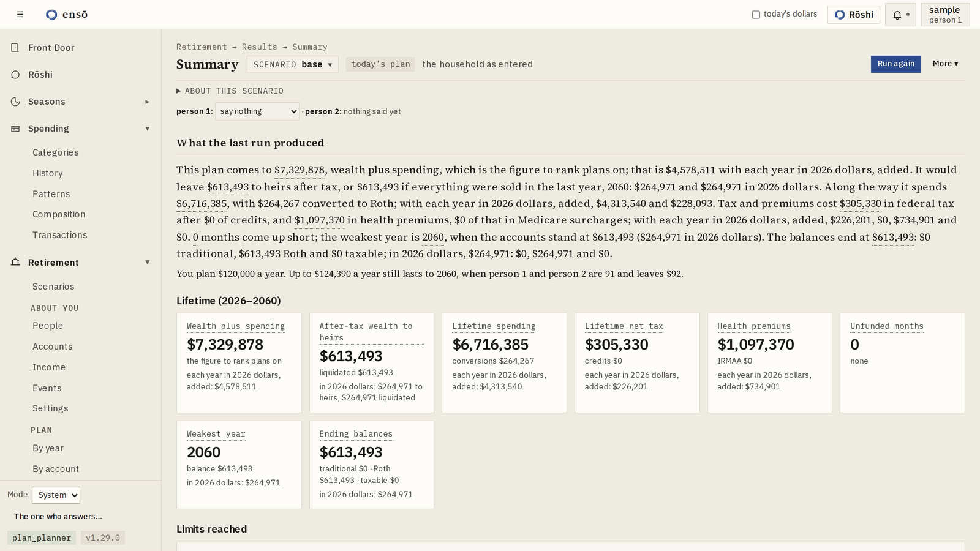Click the Run again button
This screenshot has height=551, width=980.
point(895,64)
